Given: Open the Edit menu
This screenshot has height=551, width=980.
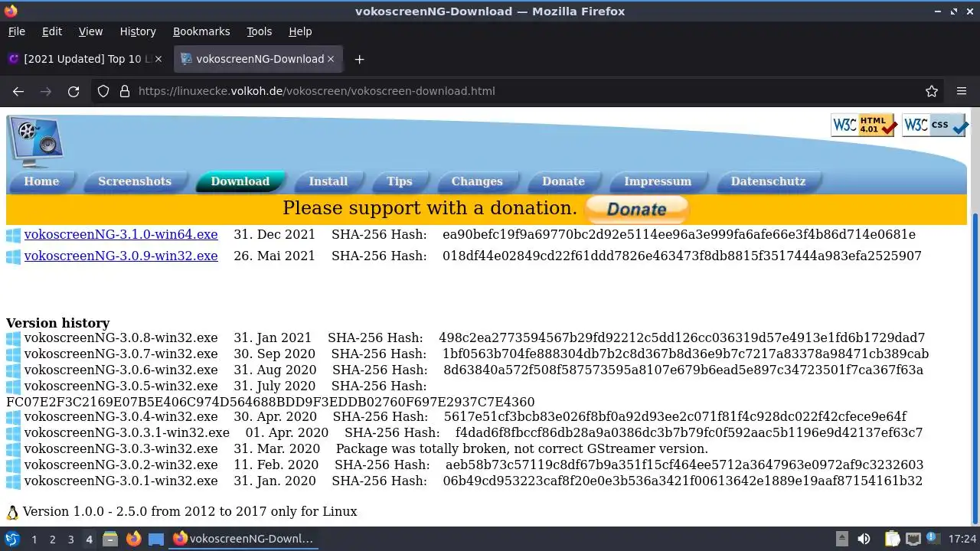Looking at the screenshot, I should [x=51, y=31].
